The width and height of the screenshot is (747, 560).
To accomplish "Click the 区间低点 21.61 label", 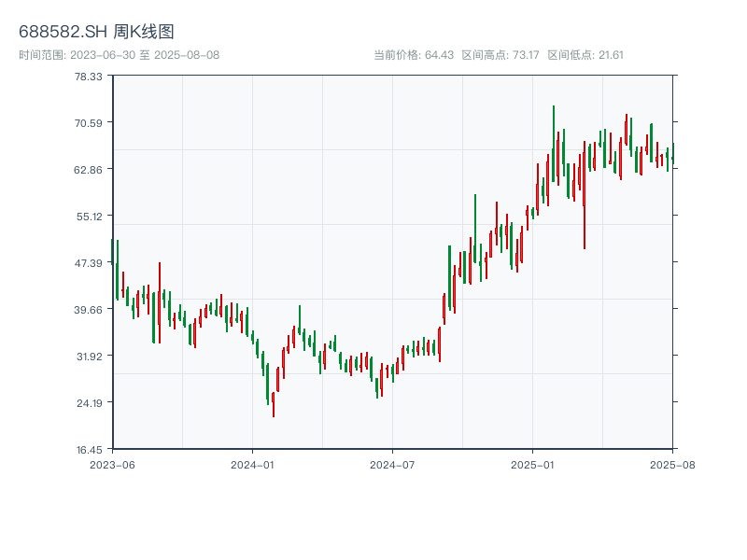I will click(x=585, y=55).
